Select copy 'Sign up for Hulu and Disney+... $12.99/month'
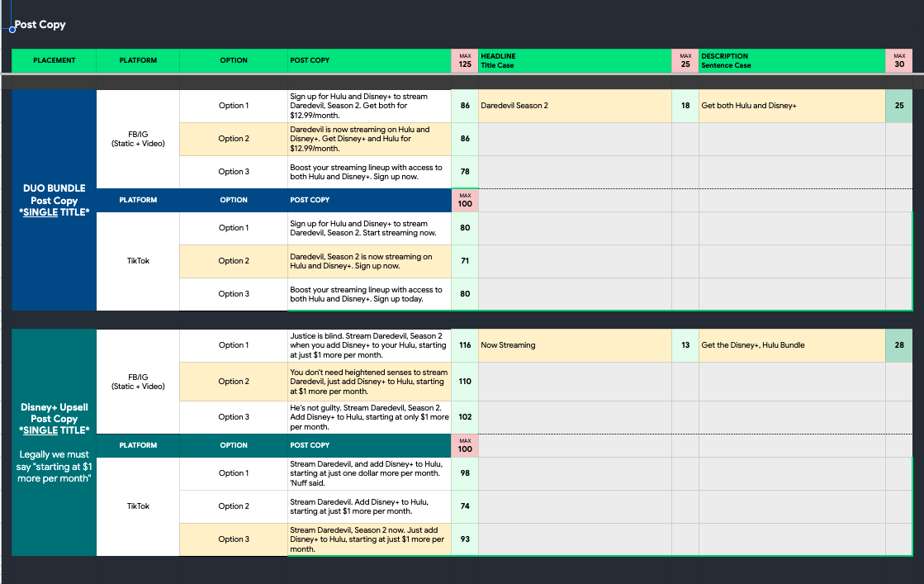 point(369,106)
